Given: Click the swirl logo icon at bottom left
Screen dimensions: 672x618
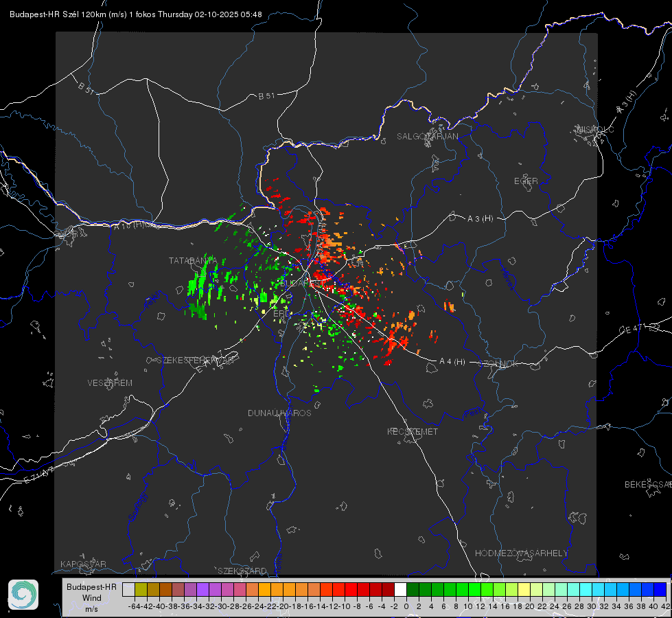Looking at the screenshot, I should coord(23,595).
